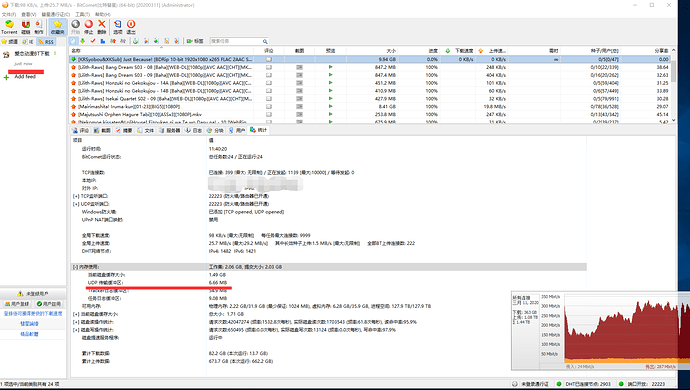Switch to the star channels sidebar tab
This screenshot has height=390, width=690.
(x=10, y=42)
